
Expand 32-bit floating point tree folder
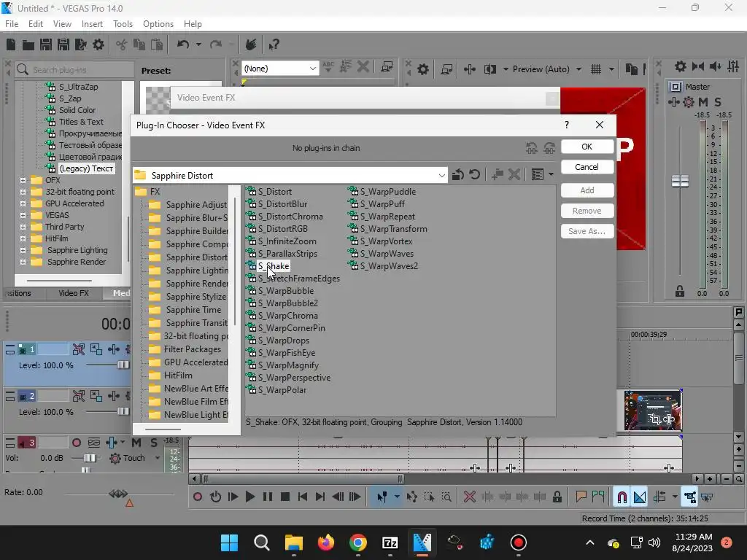coord(23,192)
